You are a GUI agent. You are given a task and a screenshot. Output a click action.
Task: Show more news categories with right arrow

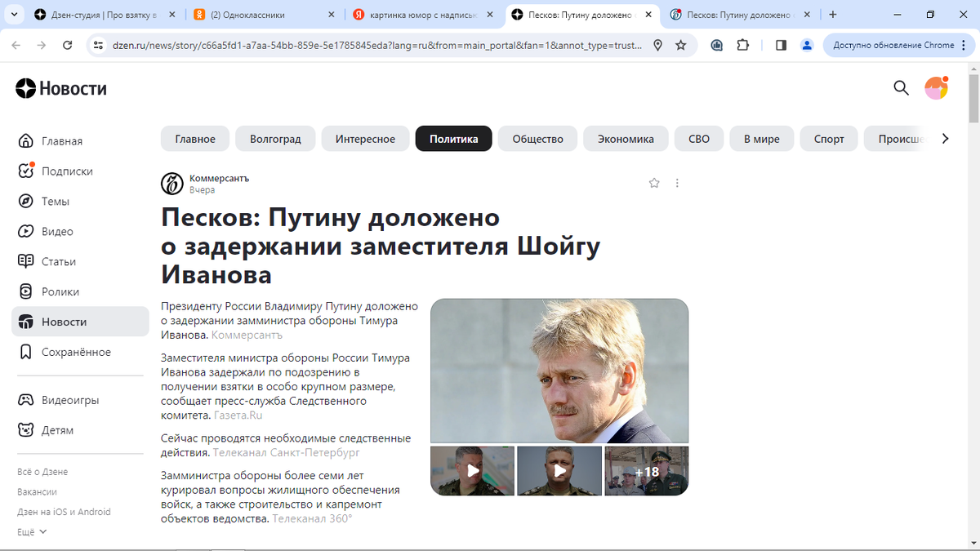pyautogui.click(x=945, y=139)
